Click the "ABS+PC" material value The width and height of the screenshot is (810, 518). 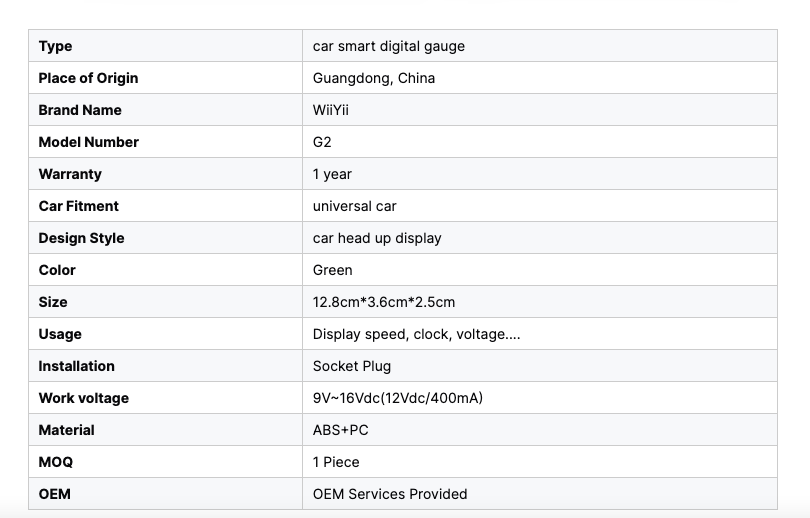(342, 430)
